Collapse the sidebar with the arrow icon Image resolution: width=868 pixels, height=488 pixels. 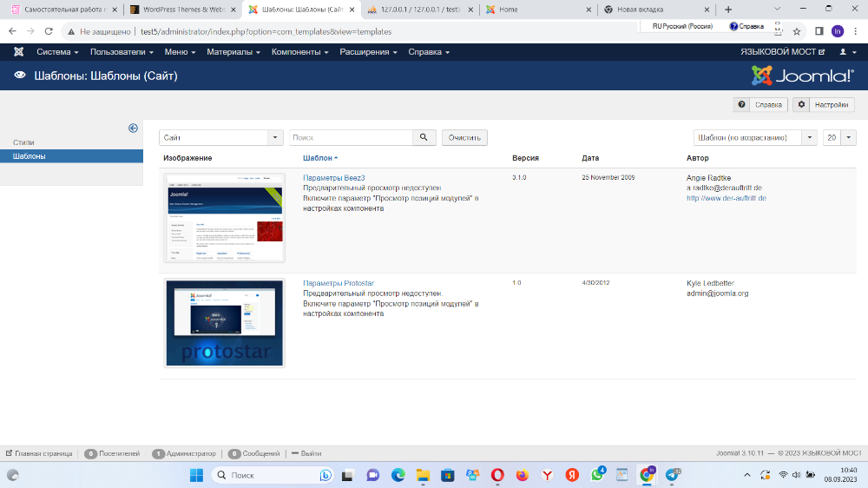(x=133, y=128)
